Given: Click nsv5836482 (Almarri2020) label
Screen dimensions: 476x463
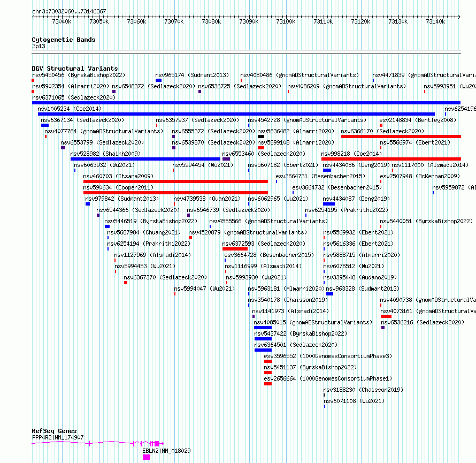Looking at the screenshot, I should 296,131.
